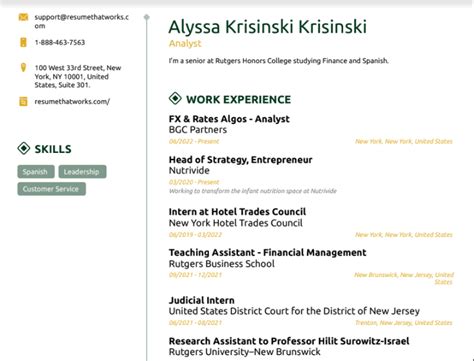Screen dimensions: 474x361
Task: Click the Rutgers Honors College summary sentence
Action: click(x=279, y=61)
